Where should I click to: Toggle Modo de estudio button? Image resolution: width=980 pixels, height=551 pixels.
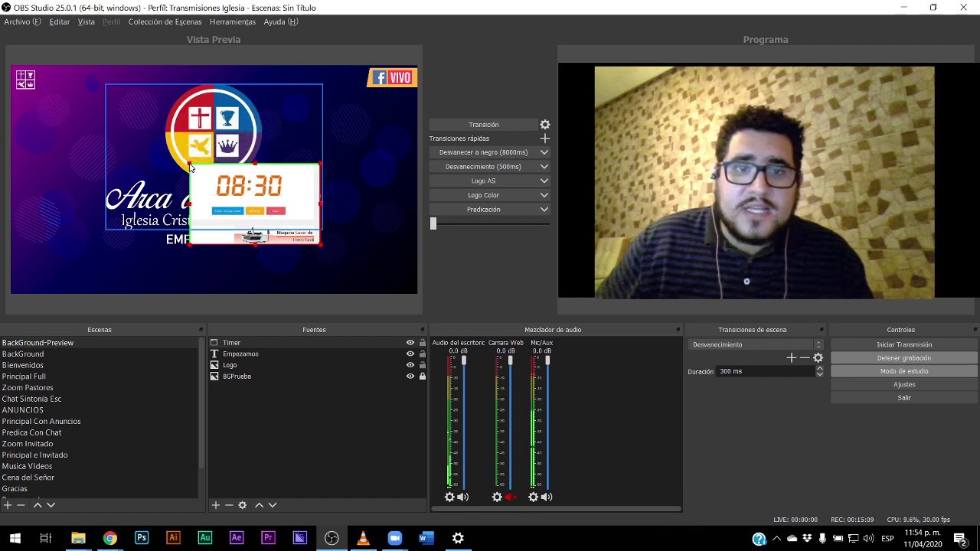[x=904, y=371]
